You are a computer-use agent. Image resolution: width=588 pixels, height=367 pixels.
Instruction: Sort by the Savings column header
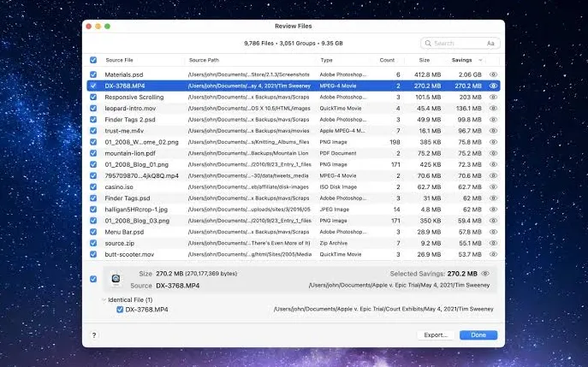(461, 60)
